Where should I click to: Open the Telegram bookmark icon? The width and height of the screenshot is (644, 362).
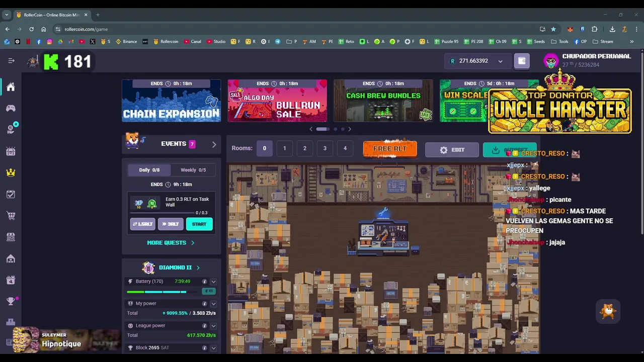pyautogui.click(x=278, y=42)
